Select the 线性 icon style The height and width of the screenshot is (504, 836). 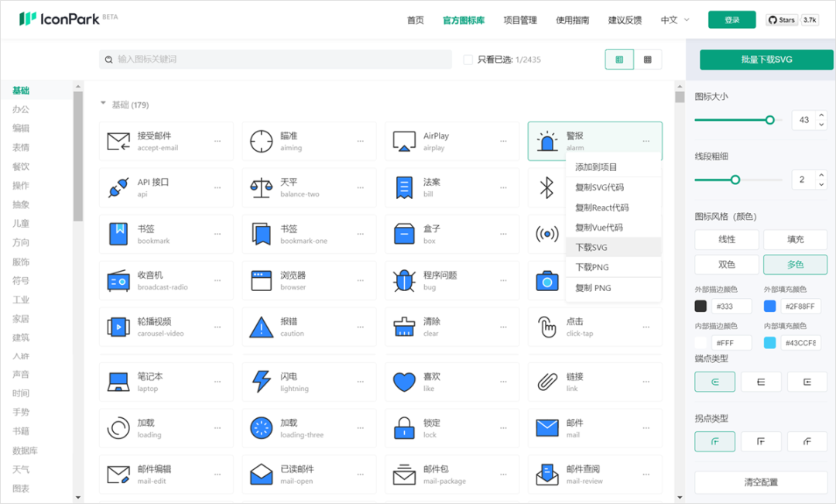[x=727, y=239]
